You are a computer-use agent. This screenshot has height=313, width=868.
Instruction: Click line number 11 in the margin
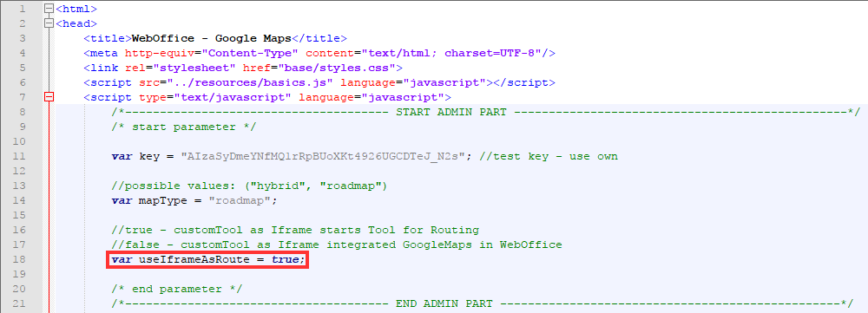point(19,156)
